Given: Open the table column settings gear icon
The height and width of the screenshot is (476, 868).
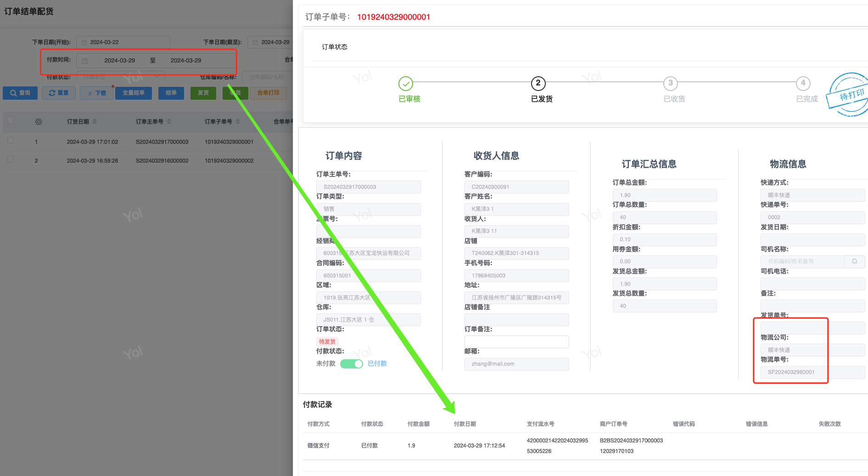Looking at the screenshot, I should 39,122.
